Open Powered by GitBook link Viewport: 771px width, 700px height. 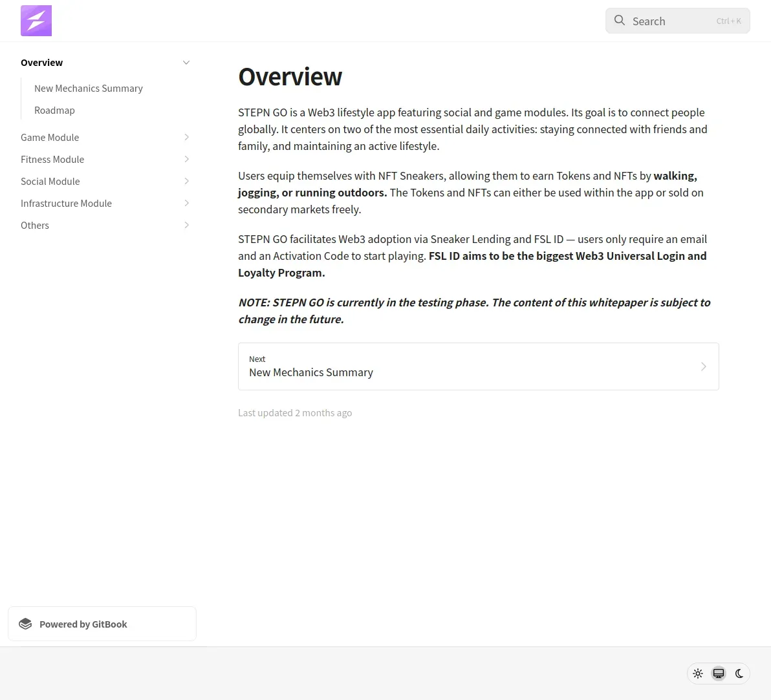(102, 624)
